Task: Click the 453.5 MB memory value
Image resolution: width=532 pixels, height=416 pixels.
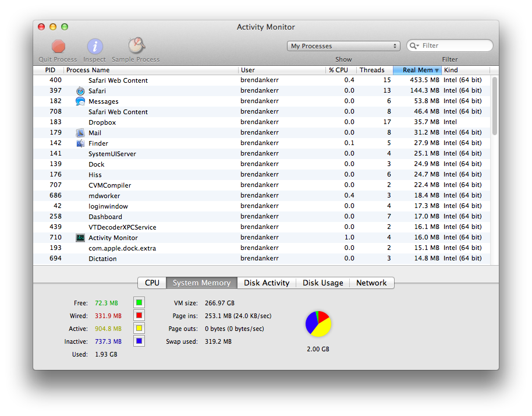Action: pyautogui.click(x=424, y=80)
